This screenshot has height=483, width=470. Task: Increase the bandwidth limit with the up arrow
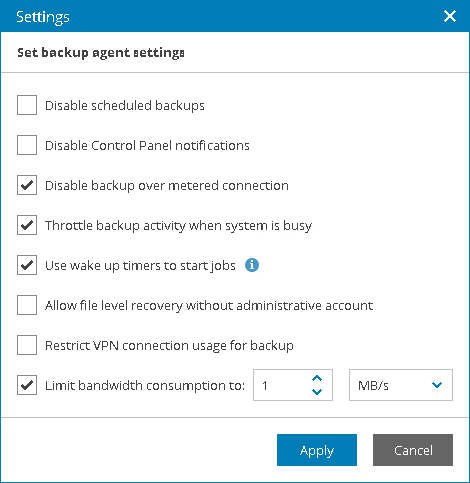(x=317, y=378)
